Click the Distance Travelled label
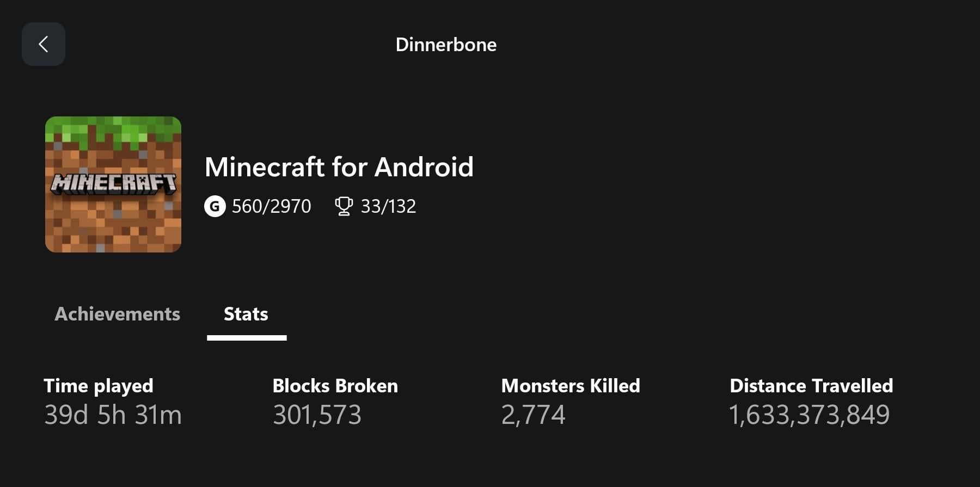The image size is (980, 487). [x=811, y=386]
